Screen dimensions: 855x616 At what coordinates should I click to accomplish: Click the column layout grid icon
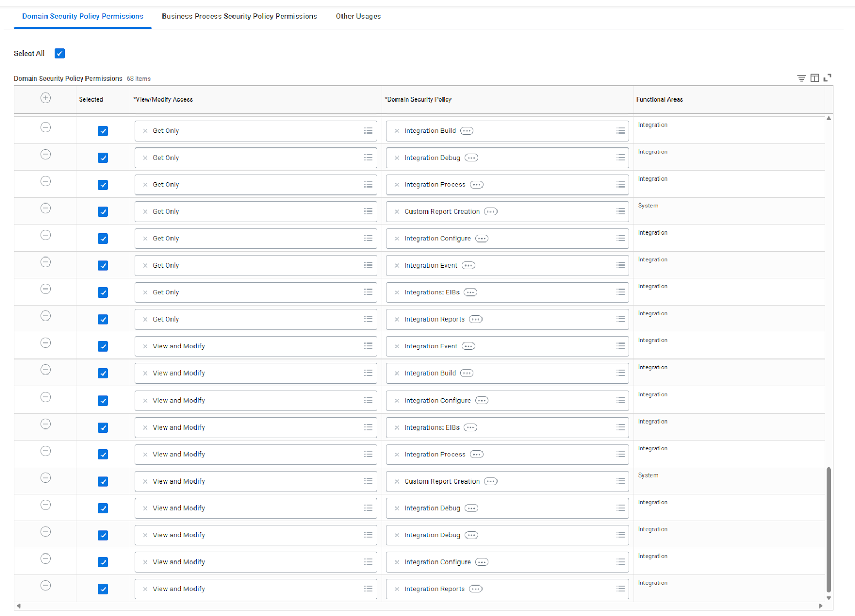coord(814,78)
